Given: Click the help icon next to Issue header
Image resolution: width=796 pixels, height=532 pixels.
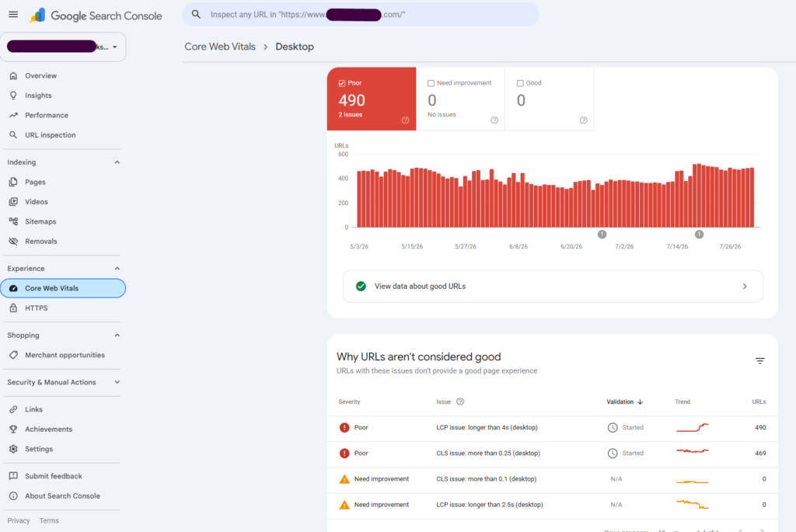Looking at the screenshot, I should coord(460,402).
